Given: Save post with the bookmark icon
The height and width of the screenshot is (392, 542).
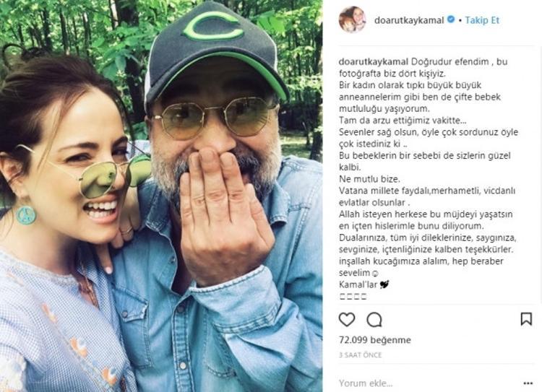Looking at the screenshot, I should coord(526,318).
